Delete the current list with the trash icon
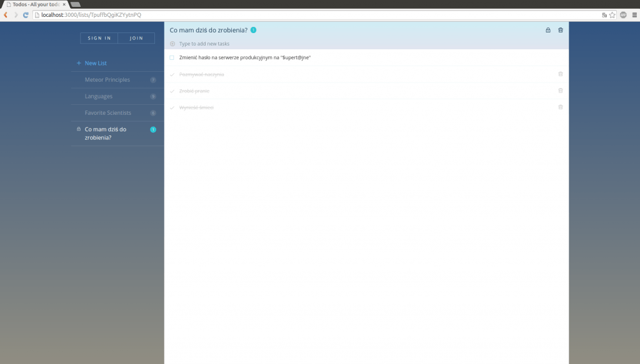This screenshot has width=640, height=364. click(x=561, y=29)
